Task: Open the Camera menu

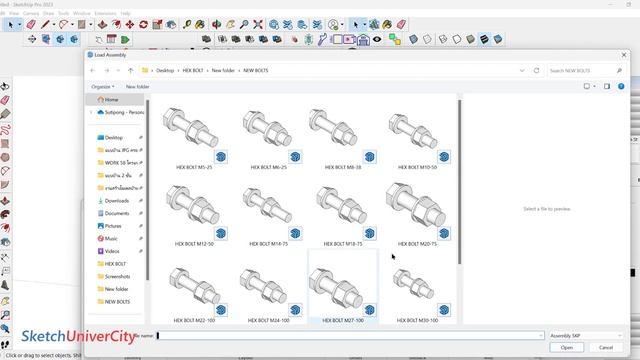Action: coord(31,13)
